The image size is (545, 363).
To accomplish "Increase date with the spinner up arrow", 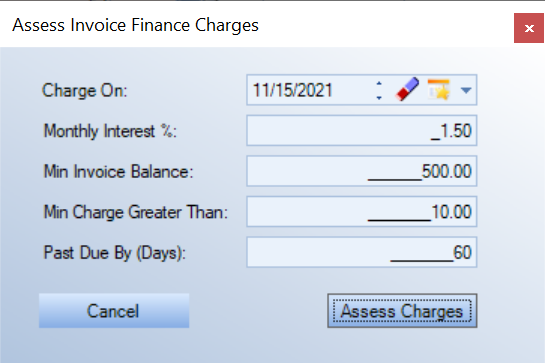I will [379, 83].
